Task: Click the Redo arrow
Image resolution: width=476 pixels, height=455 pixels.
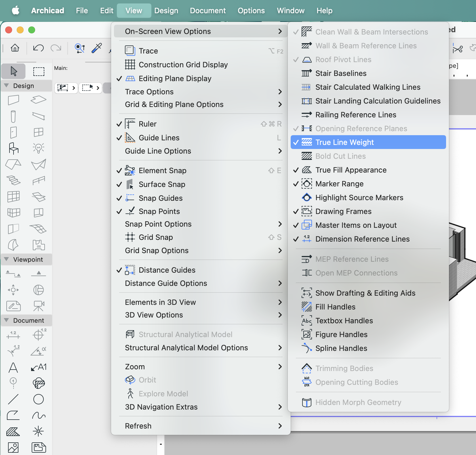Action: [56, 48]
